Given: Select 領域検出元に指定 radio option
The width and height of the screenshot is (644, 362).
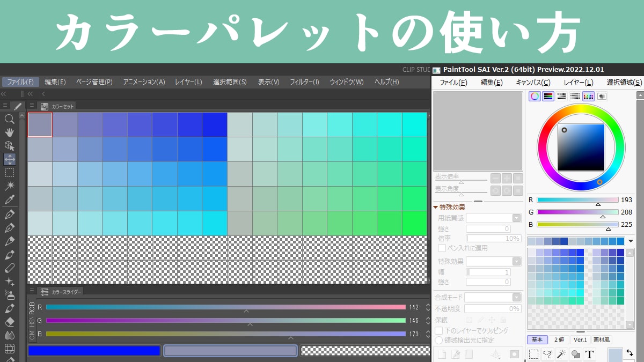Looking at the screenshot, I should click(438, 340).
